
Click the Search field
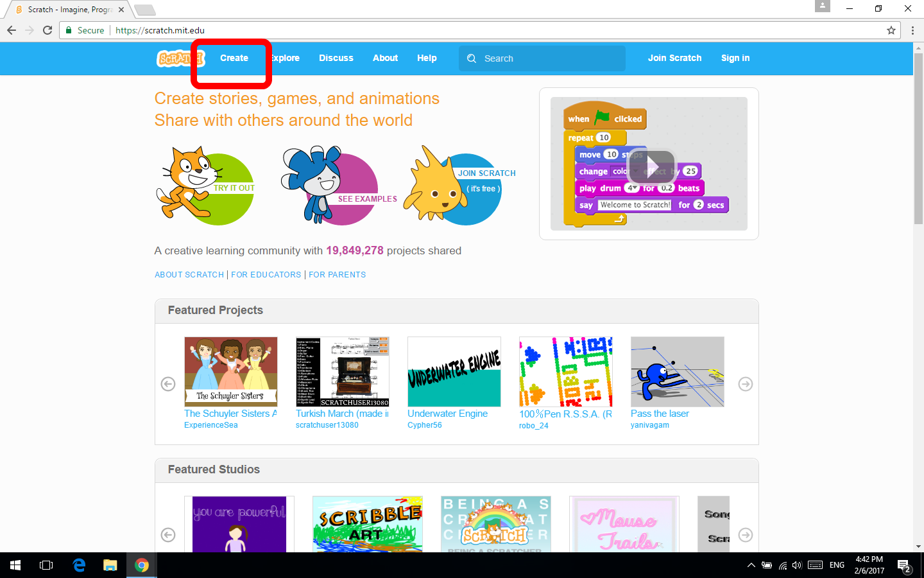pos(542,58)
